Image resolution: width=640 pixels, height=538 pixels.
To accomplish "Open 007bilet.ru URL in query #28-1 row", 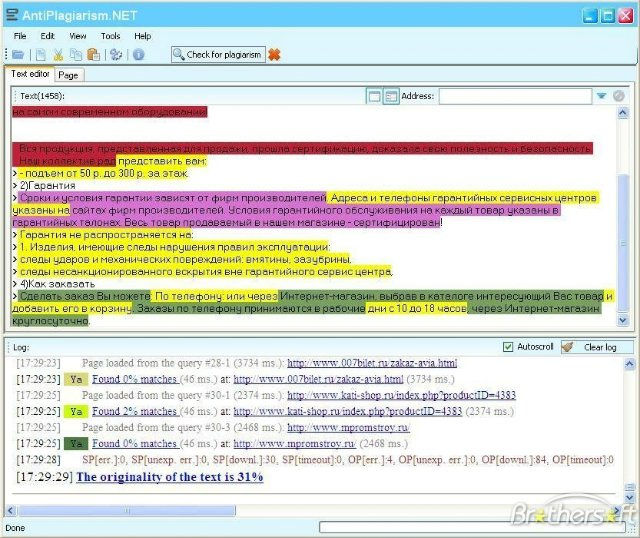I will tap(372, 363).
